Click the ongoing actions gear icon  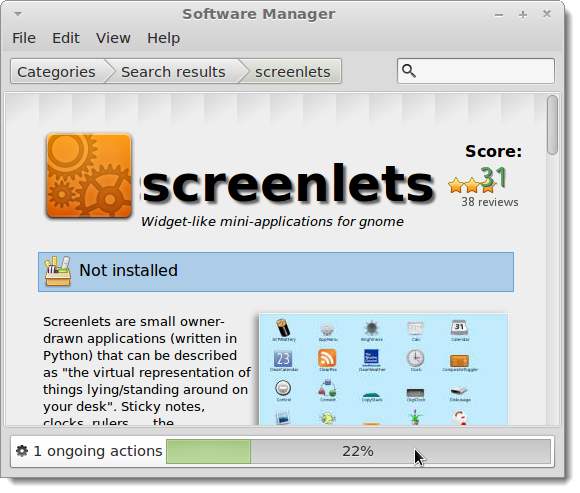22,451
